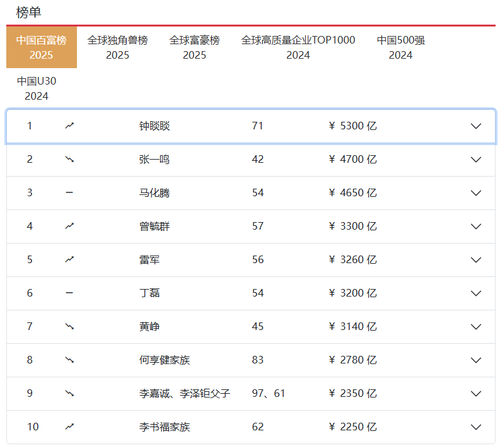Expand details for 张一鸣 using chevron
500x448 pixels.
[476, 160]
